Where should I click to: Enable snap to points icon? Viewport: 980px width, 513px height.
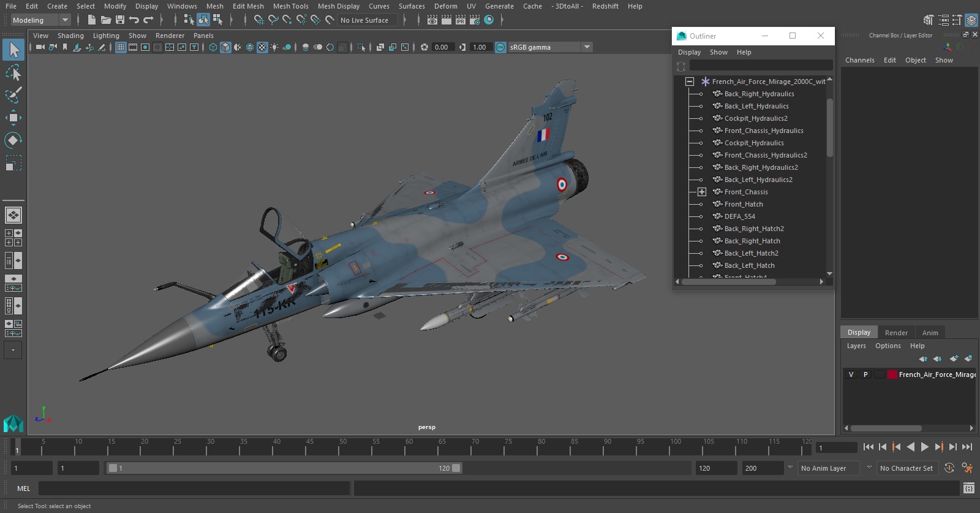287,20
